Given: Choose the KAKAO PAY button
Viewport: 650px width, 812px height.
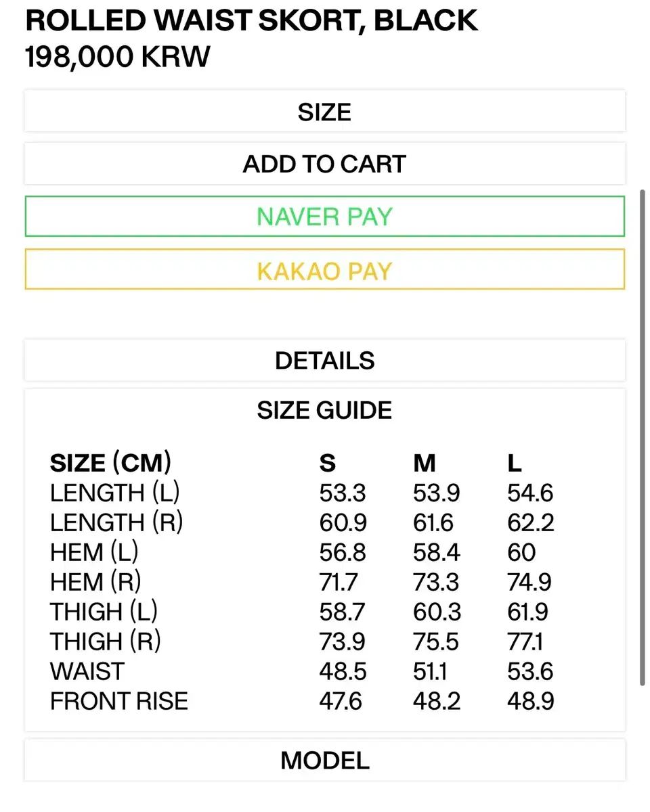Looking at the screenshot, I should tap(324, 270).
